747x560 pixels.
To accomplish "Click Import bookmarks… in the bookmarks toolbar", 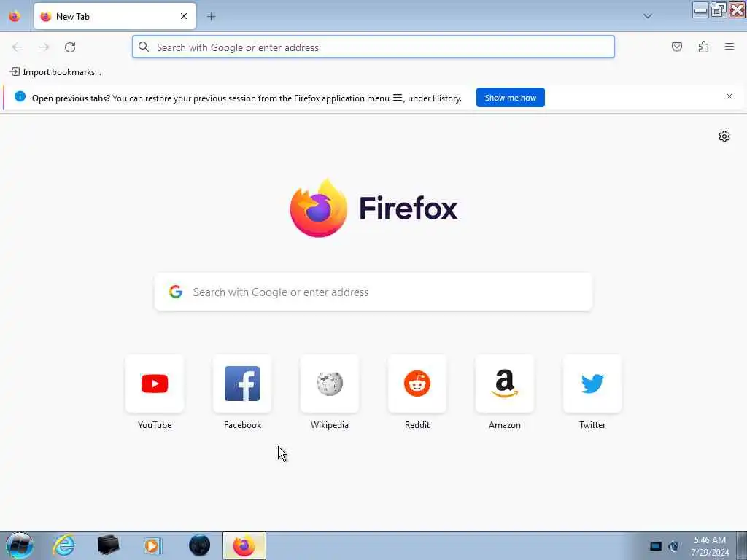I will [x=55, y=72].
